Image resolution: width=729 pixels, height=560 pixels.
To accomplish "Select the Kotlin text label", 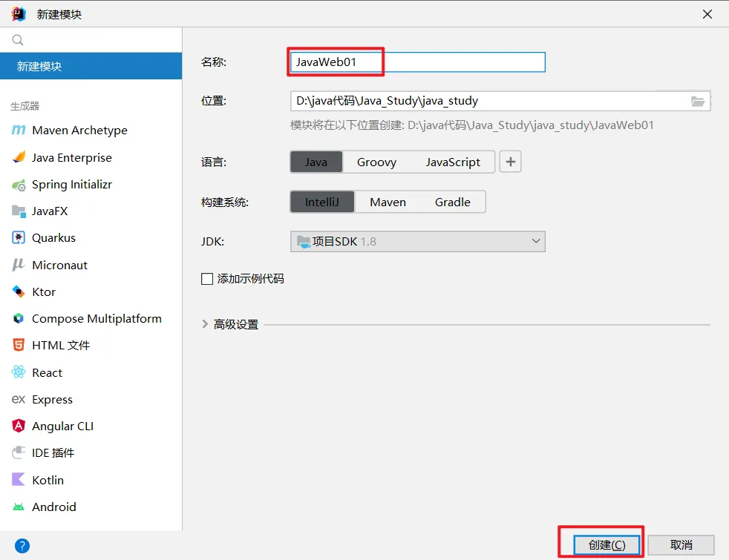I will 48,480.
